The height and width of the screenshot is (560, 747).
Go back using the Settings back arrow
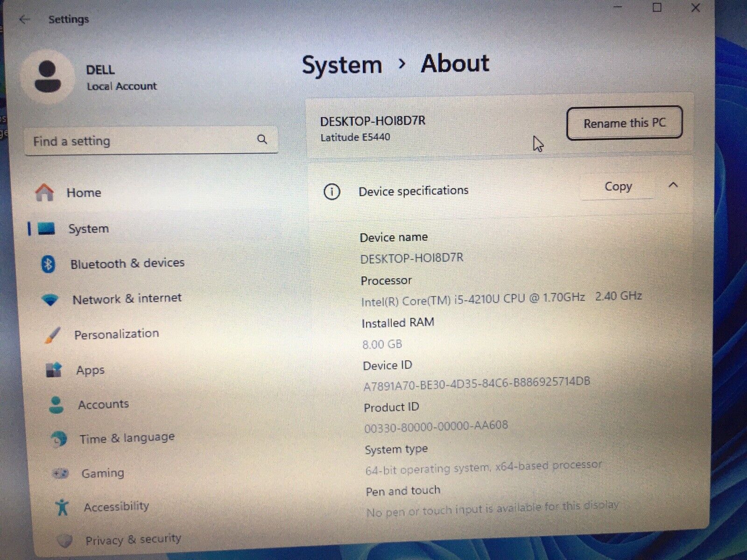click(25, 19)
